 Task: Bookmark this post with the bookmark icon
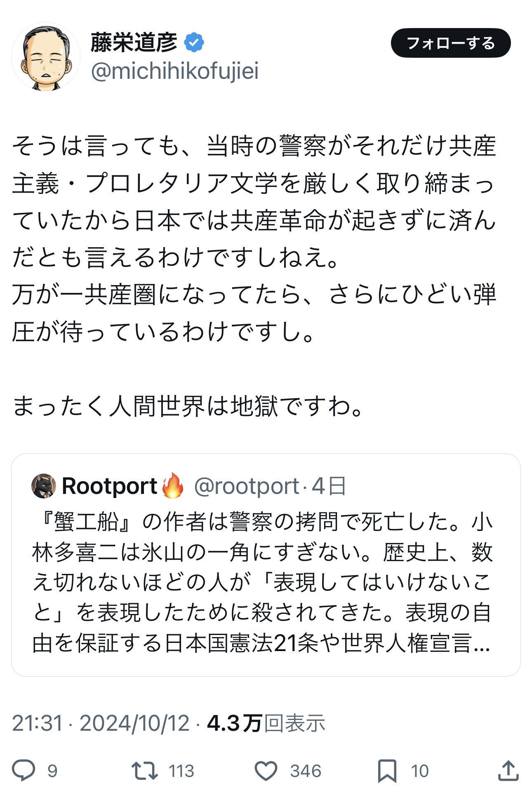387,770
